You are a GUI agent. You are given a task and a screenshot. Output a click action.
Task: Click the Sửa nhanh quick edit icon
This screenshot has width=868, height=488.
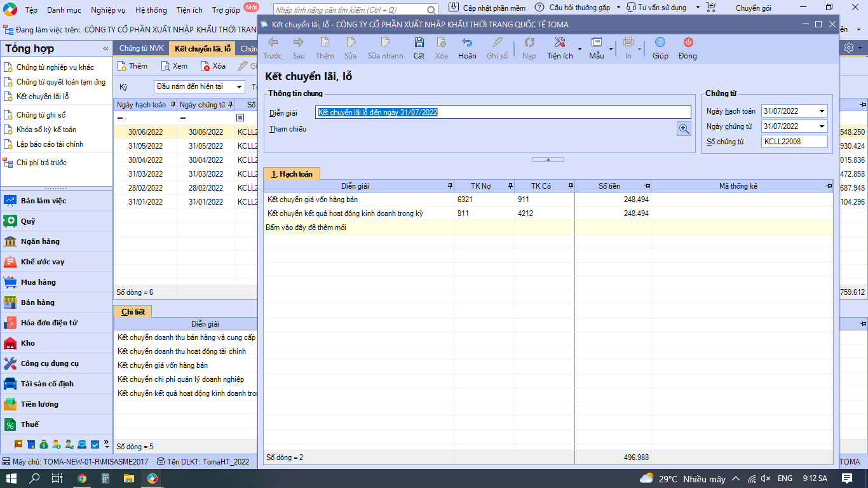coord(385,43)
